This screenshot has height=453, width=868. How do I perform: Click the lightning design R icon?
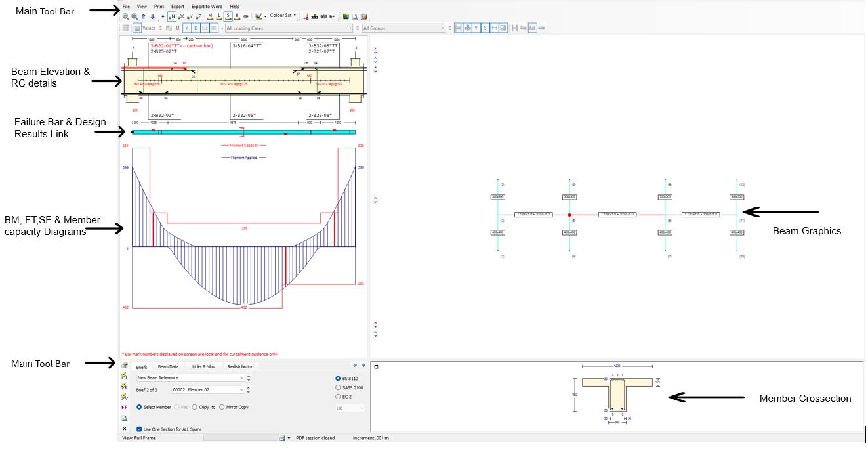click(125, 386)
